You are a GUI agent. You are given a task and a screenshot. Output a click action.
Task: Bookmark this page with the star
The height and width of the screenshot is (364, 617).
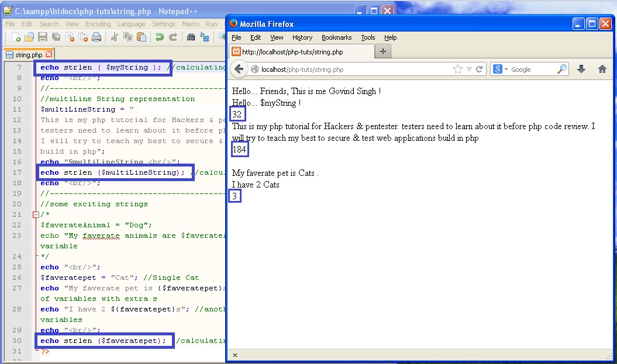coord(457,68)
